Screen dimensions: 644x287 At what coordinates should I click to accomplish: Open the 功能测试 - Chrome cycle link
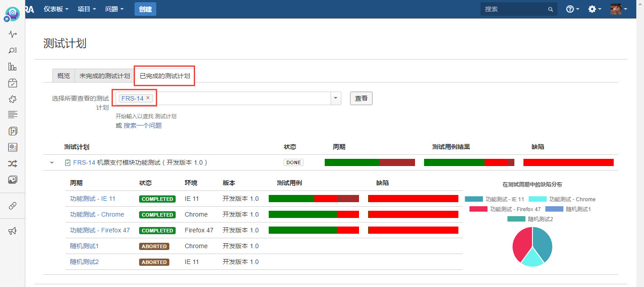[97, 214]
